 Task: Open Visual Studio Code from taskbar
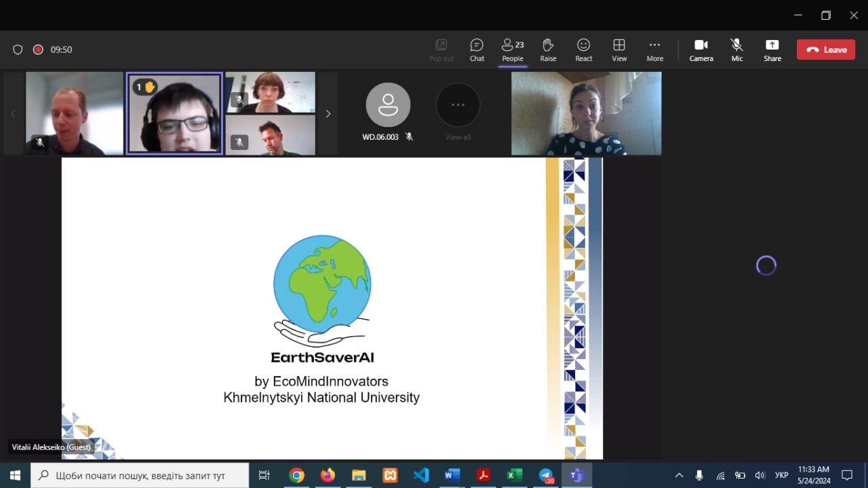(x=421, y=475)
